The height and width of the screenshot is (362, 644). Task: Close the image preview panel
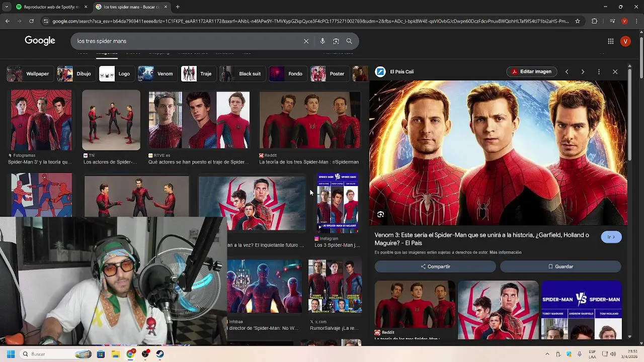(x=615, y=72)
